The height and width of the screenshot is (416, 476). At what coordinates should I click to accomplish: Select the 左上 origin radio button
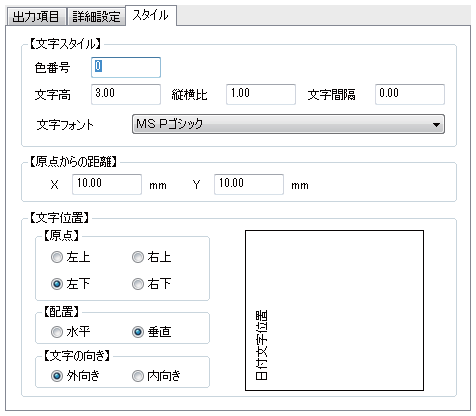pos(57,257)
